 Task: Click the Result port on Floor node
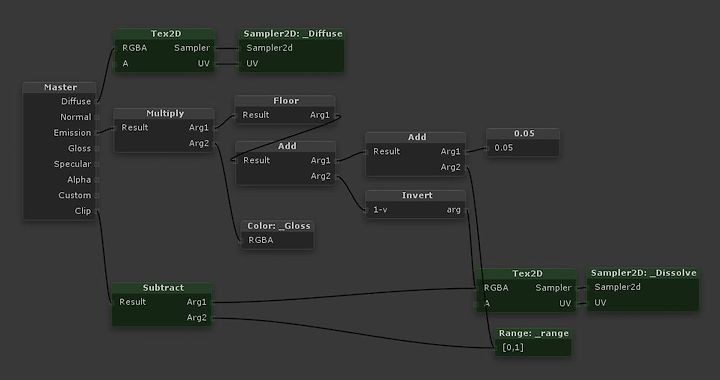point(256,115)
